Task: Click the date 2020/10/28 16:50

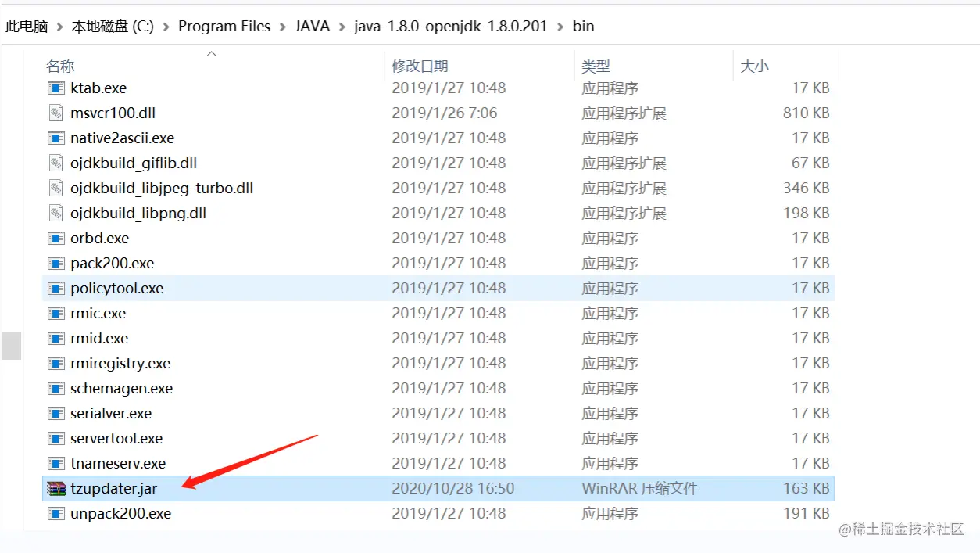Action: coord(453,489)
